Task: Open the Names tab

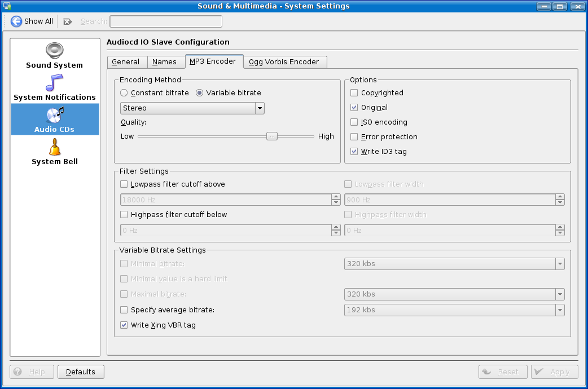Action: pyautogui.click(x=164, y=62)
